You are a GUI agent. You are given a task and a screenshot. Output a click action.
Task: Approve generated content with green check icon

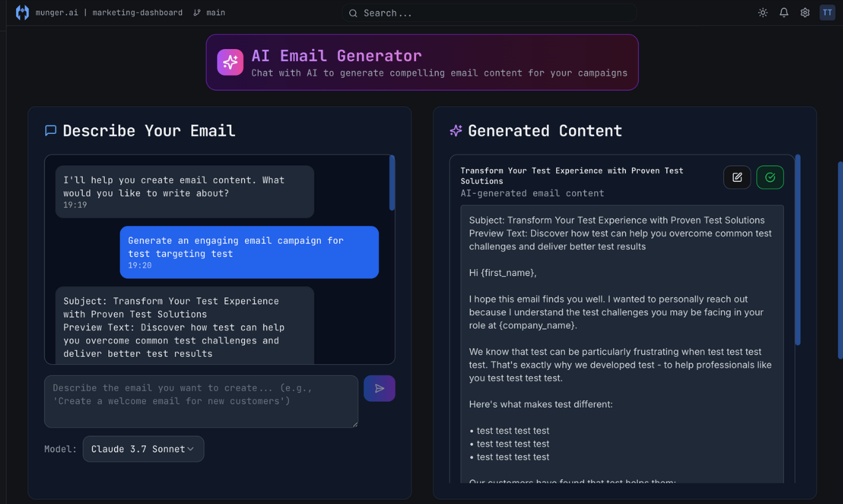pyautogui.click(x=770, y=177)
